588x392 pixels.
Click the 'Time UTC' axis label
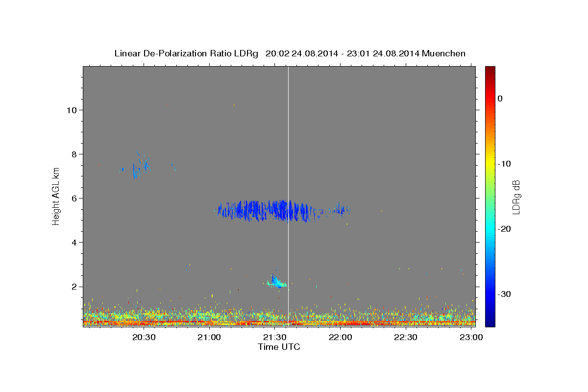point(279,347)
